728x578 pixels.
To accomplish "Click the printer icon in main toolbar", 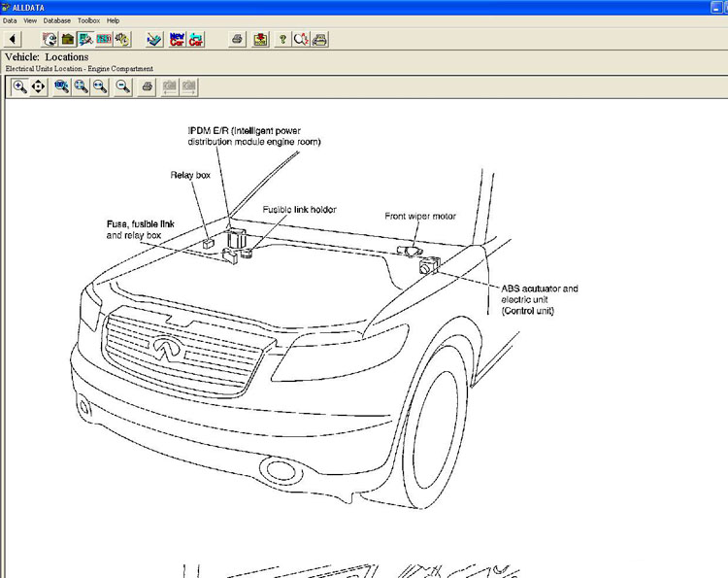I will pyautogui.click(x=236, y=40).
